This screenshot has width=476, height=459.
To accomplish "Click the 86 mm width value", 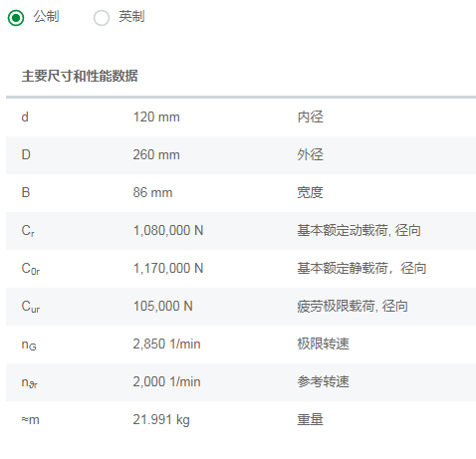I will pos(152,192).
